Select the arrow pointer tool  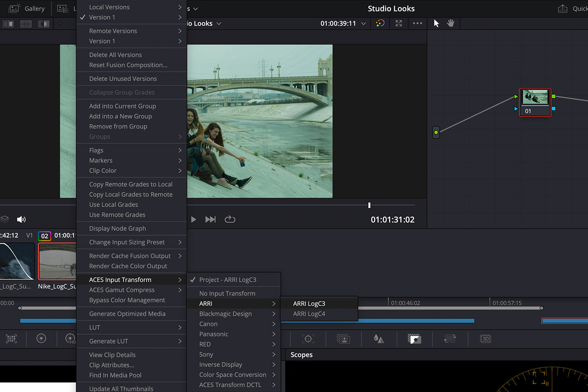pos(436,24)
